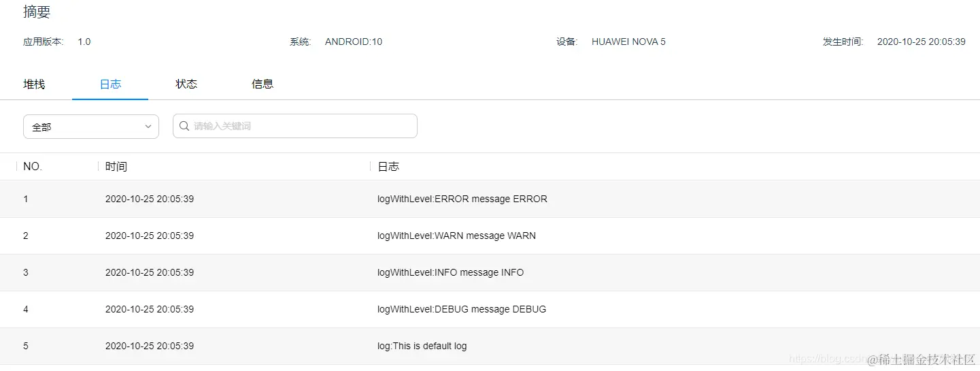Click the 摘要 heading

point(37,12)
